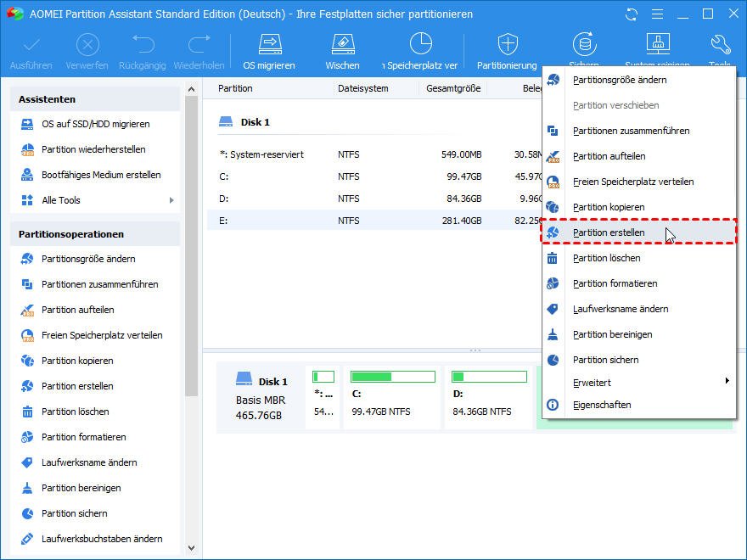Click the Tools wrench icon
Image resolution: width=747 pixels, height=560 pixels.
click(720, 44)
